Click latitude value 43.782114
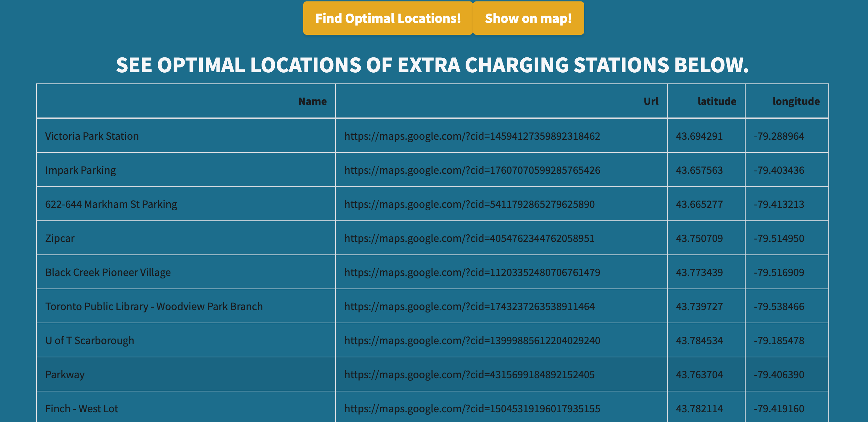 click(x=699, y=408)
